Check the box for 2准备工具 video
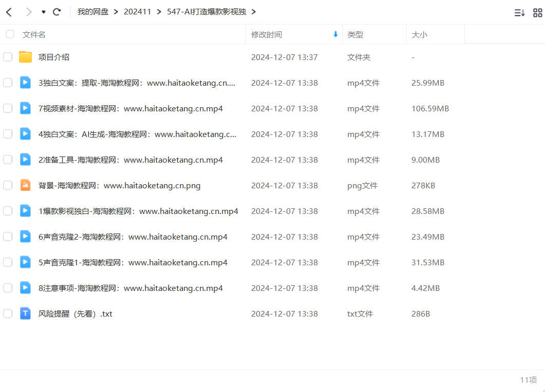545x392 pixels. click(8, 160)
